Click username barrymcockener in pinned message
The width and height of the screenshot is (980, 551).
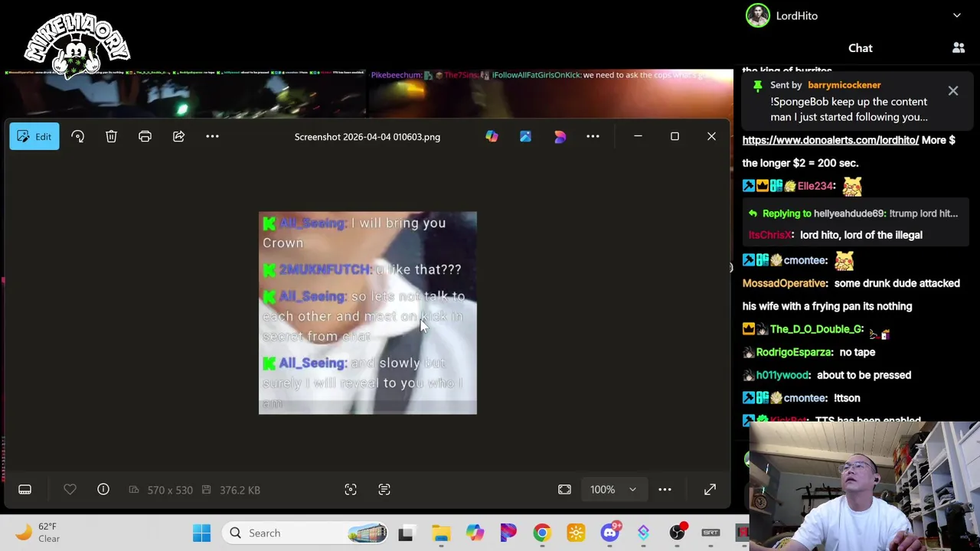click(844, 85)
